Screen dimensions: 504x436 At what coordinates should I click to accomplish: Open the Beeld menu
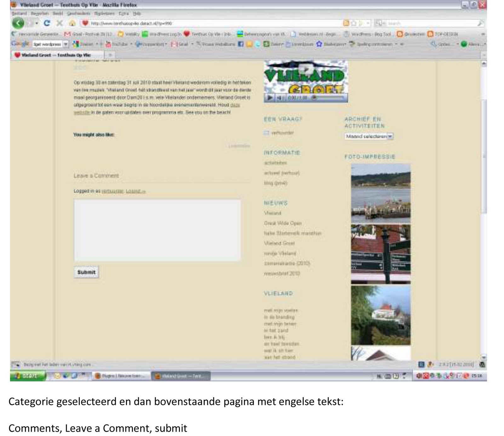tap(58, 14)
